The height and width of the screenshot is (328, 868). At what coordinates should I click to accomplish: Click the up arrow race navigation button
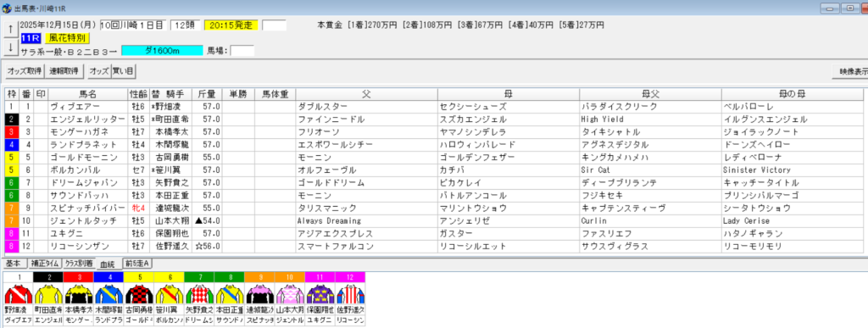[10, 30]
